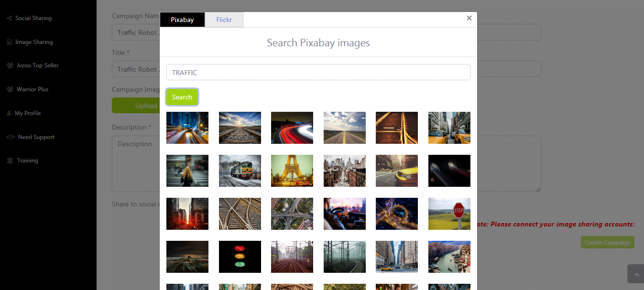Click the image icon beside Image Sharing
This screenshot has width=644, height=290.
pyautogui.click(x=9, y=42)
